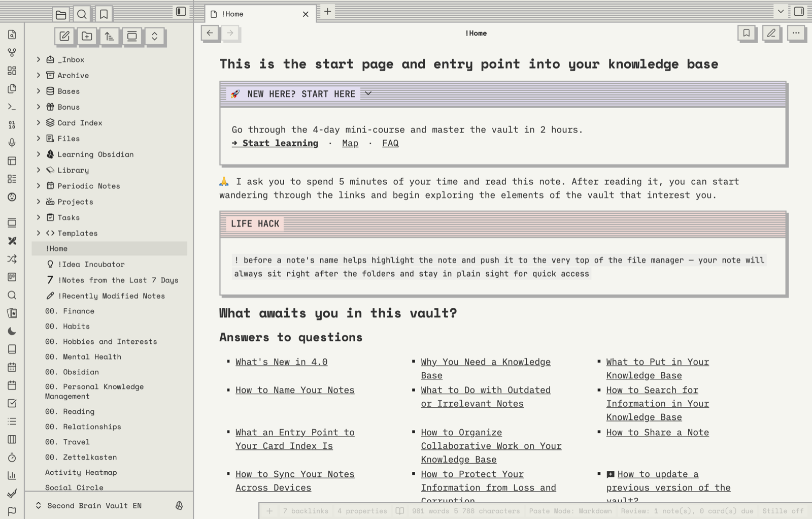Open the Activity Heatmap note
The image size is (812, 519).
110,472
